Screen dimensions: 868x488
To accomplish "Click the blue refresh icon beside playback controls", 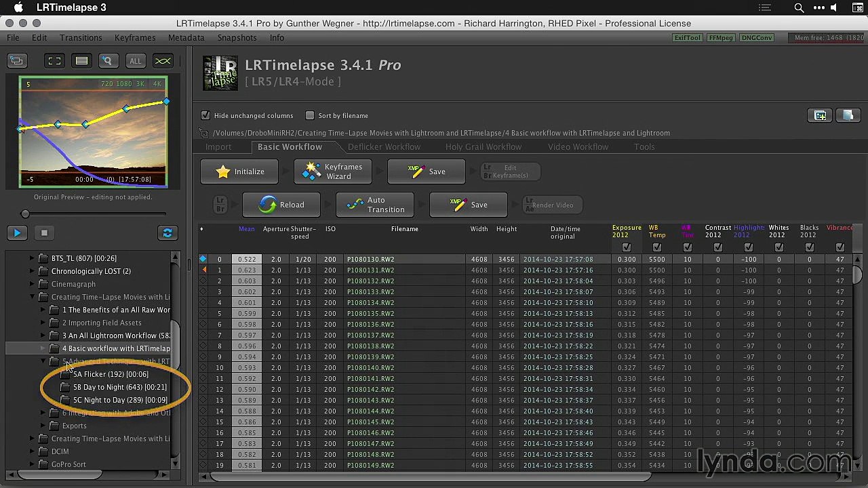I will [x=167, y=233].
